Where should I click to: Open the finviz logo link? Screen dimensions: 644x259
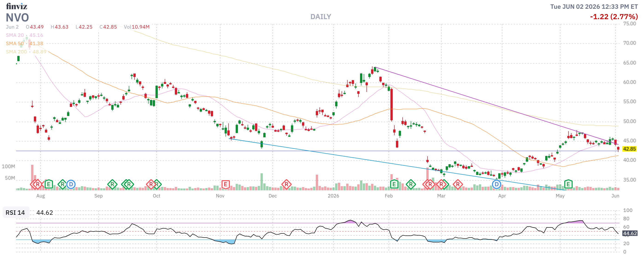17,6
